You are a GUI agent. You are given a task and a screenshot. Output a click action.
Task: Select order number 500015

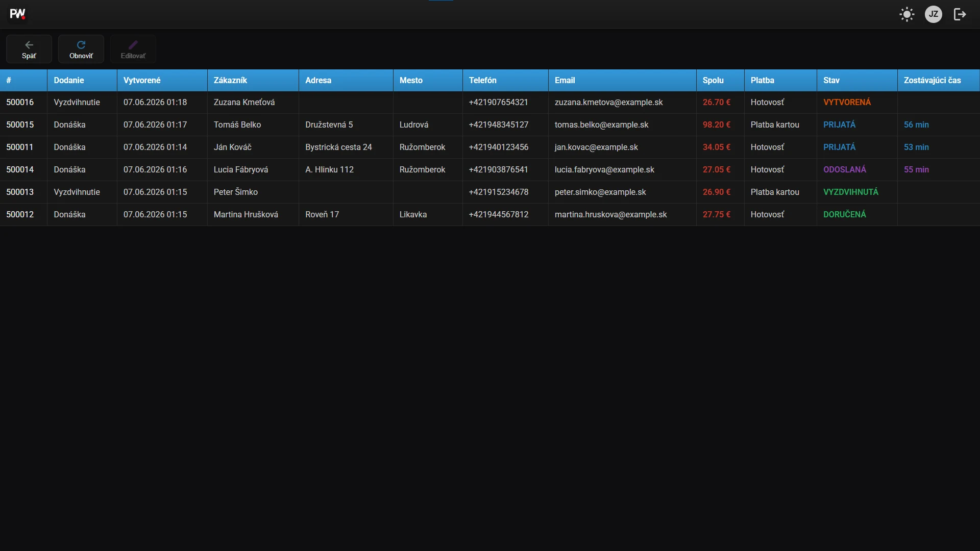(20, 124)
